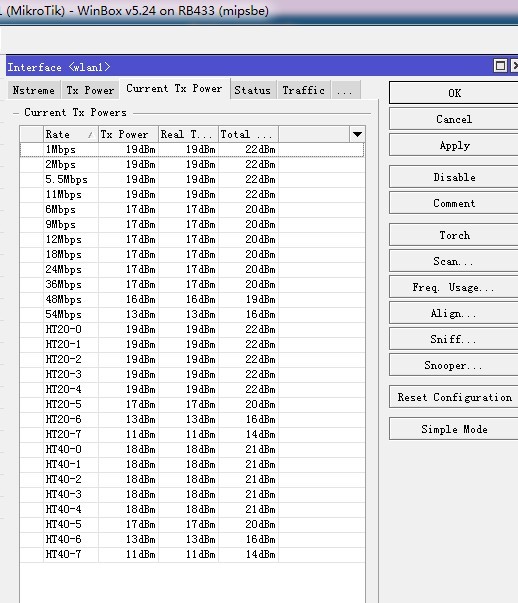Select the HT20-6 rate row
The image size is (518, 603).
192,419
